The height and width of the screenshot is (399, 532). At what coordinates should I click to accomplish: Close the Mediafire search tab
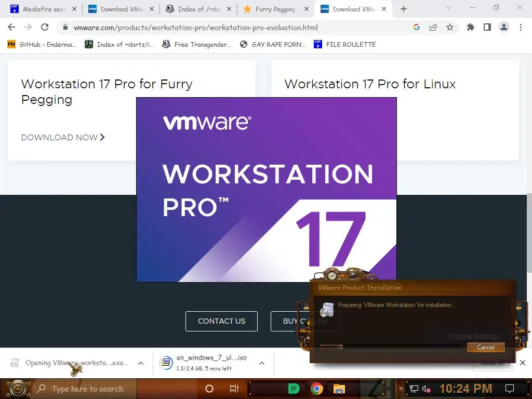point(74,9)
